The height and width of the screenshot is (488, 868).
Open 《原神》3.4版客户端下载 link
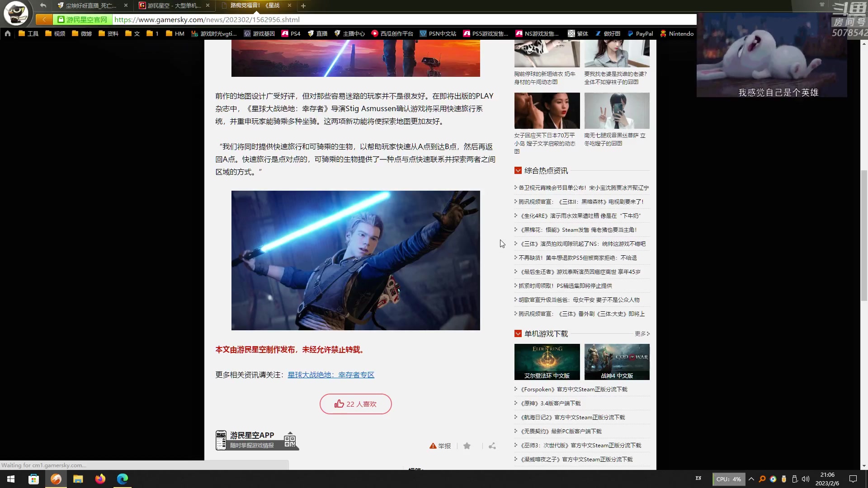coord(550,403)
